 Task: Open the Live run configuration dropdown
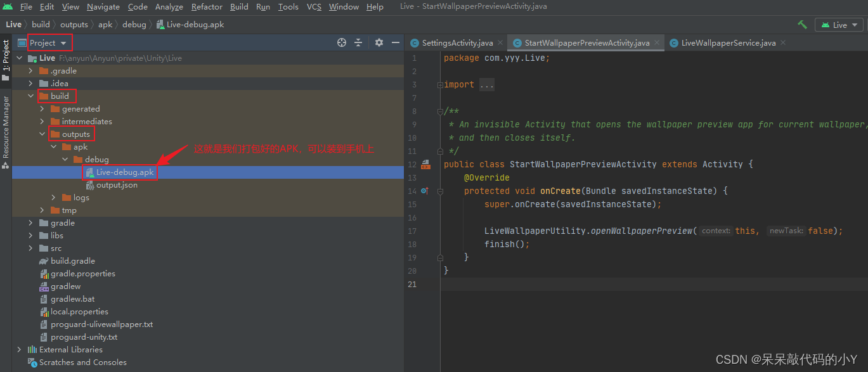839,25
